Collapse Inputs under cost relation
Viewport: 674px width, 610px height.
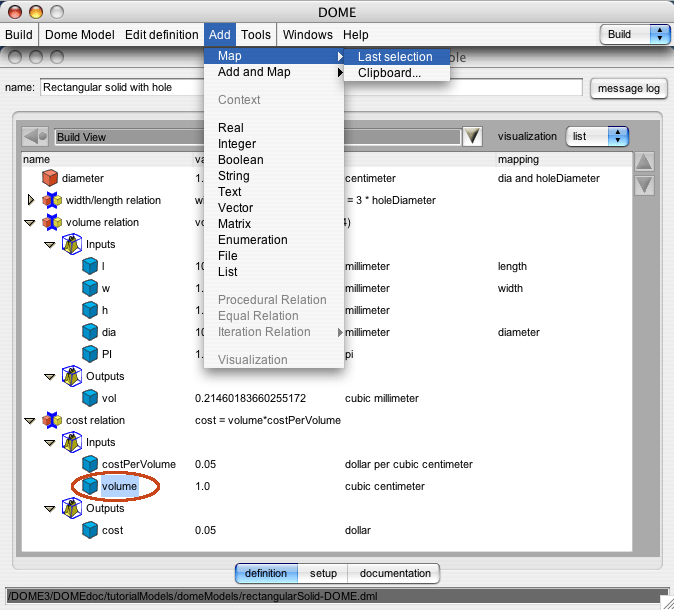50,442
